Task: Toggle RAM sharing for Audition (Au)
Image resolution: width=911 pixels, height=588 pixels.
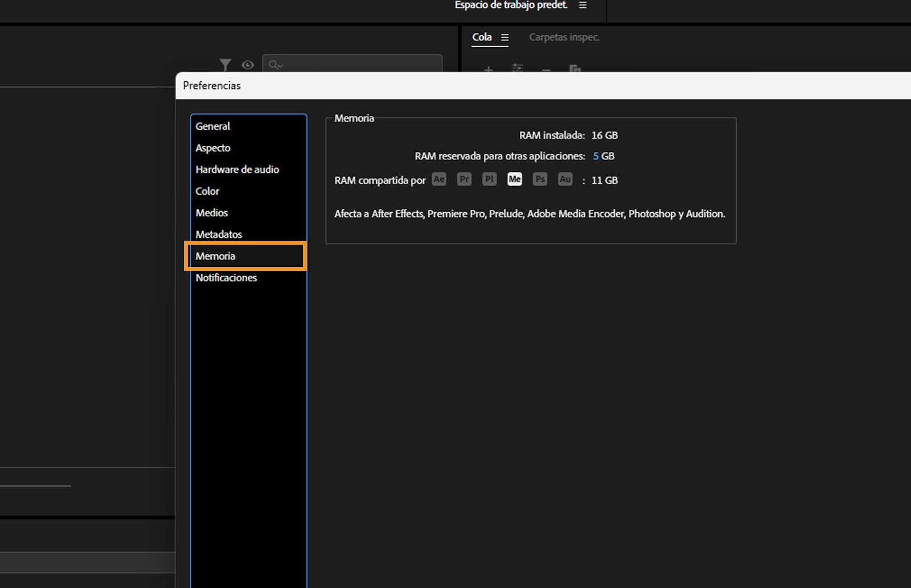Action: [564, 179]
